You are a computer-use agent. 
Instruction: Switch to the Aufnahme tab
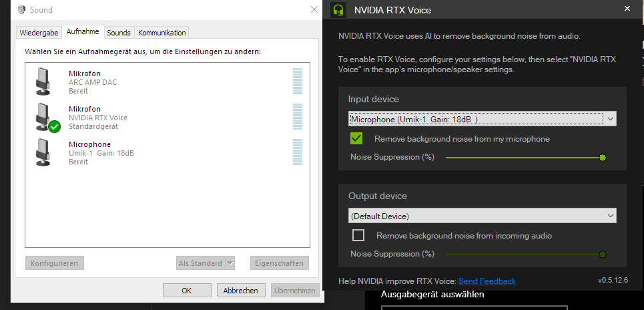coord(83,31)
